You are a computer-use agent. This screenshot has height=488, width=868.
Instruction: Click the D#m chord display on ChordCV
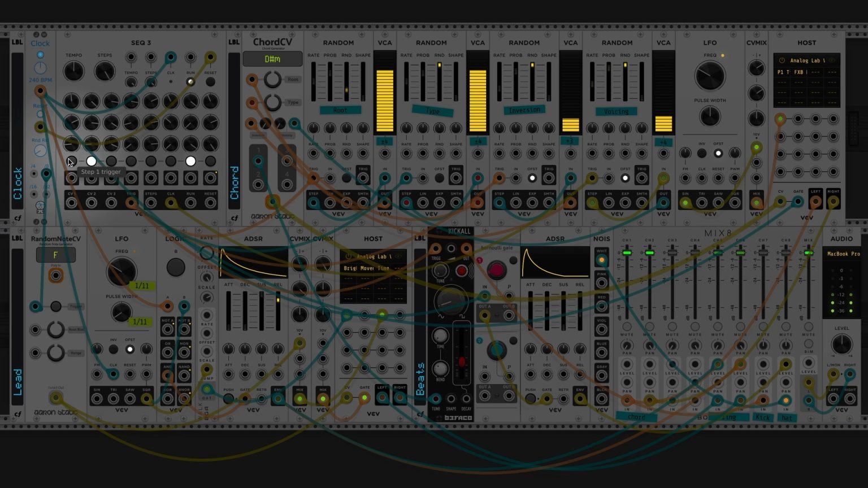pyautogui.click(x=272, y=59)
